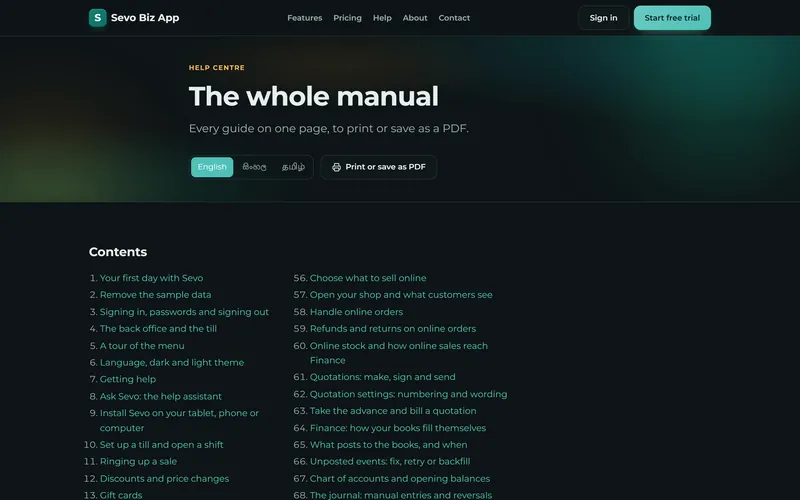Open 'Ask Sevo: the help assistant'
Screen dimensions: 800x500
click(x=161, y=396)
